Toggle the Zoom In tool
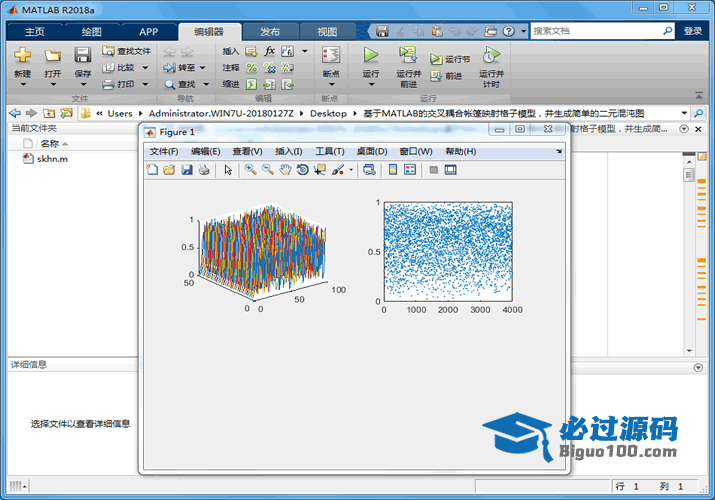The width and height of the screenshot is (715, 500). coord(250,170)
